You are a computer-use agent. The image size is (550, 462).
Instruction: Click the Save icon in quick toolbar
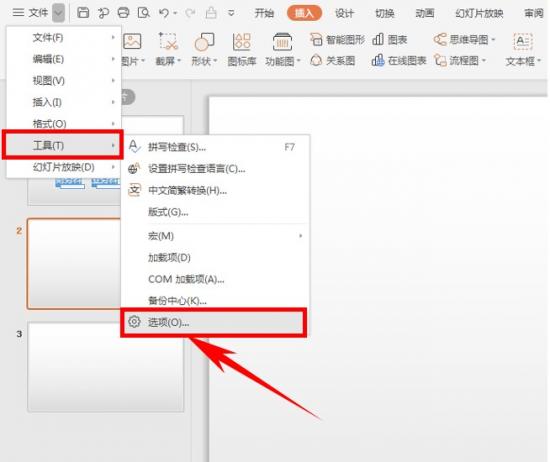pyautogui.click(x=83, y=13)
